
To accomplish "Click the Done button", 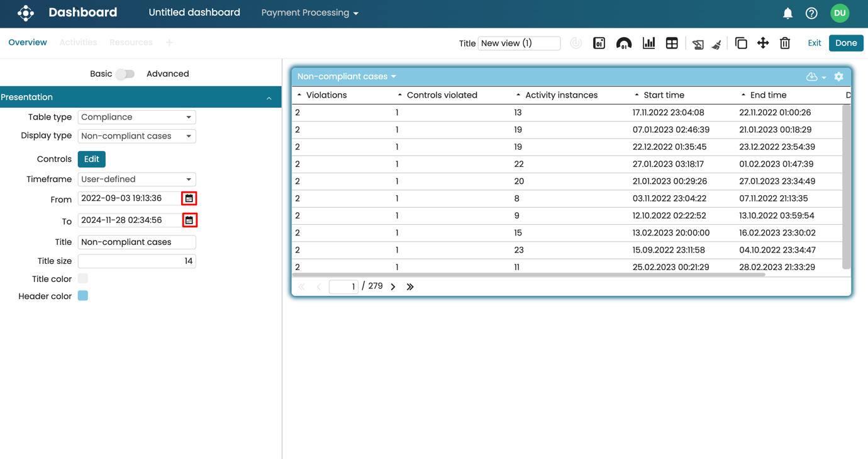I will [x=845, y=43].
